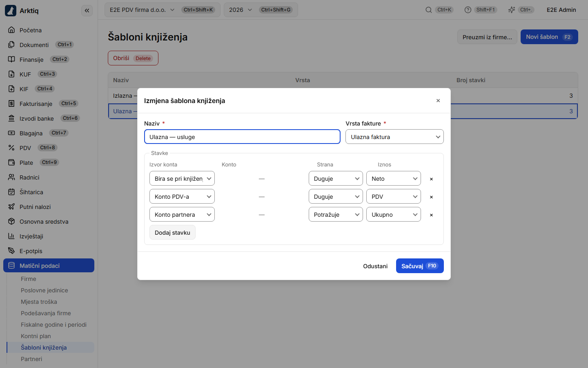Click the Arktiq logo icon
The width and height of the screenshot is (588, 368).
[x=11, y=11]
